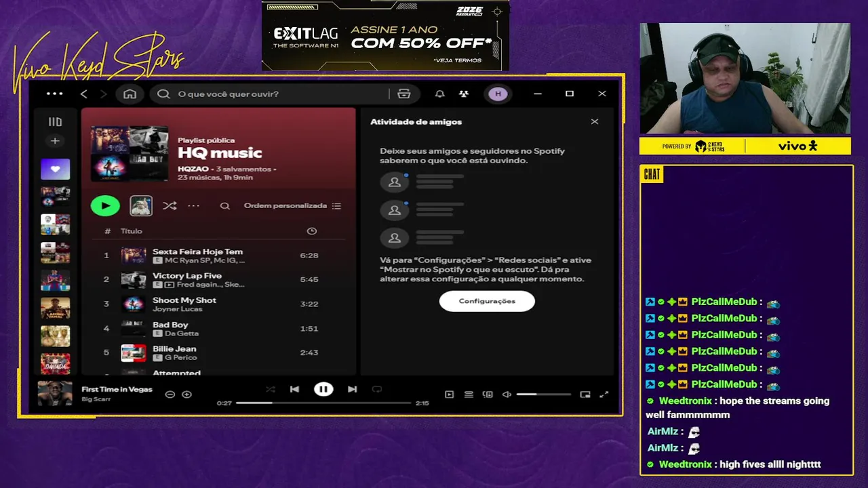Seek on the song progress bar
Viewport: 868px width, 488px height.
point(324,403)
